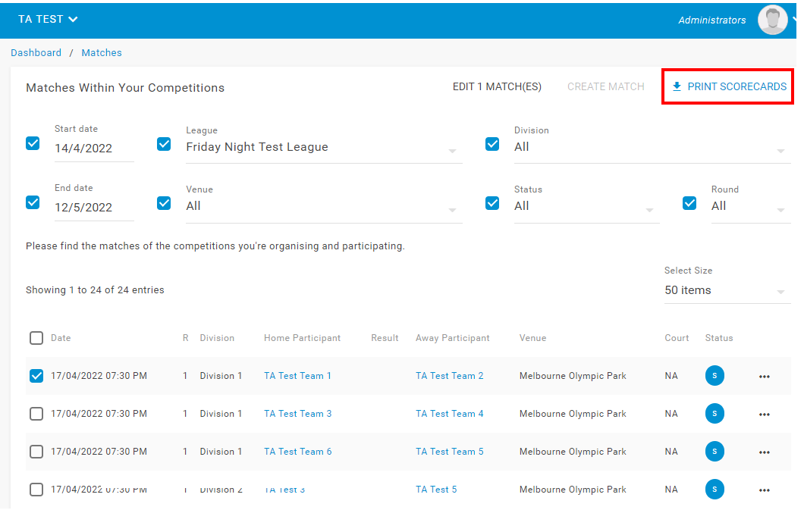Tick the checkbox for TA Test Team 3 match
This screenshot has width=804, height=532.
point(36,414)
